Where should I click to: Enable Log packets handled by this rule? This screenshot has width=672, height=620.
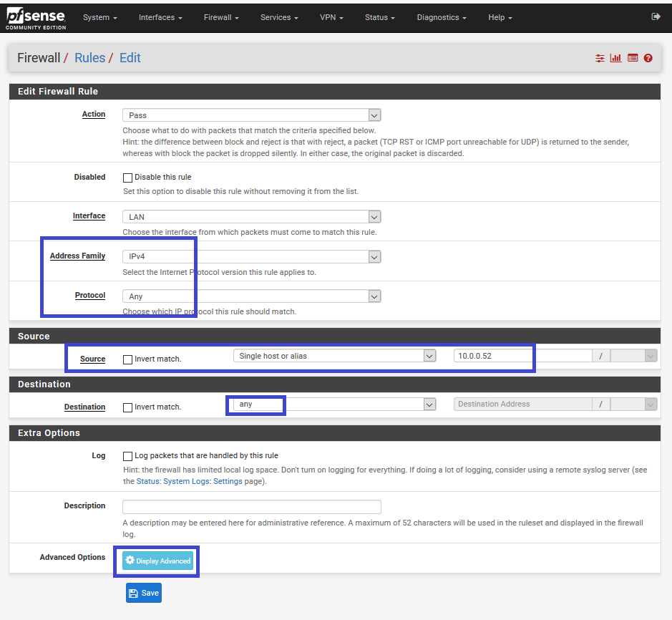(127, 456)
